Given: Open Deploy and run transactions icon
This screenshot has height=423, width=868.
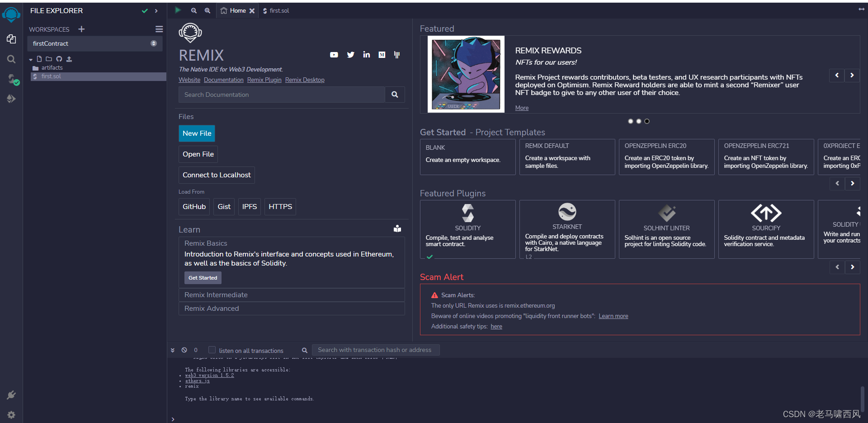Looking at the screenshot, I should click(x=11, y=99).
